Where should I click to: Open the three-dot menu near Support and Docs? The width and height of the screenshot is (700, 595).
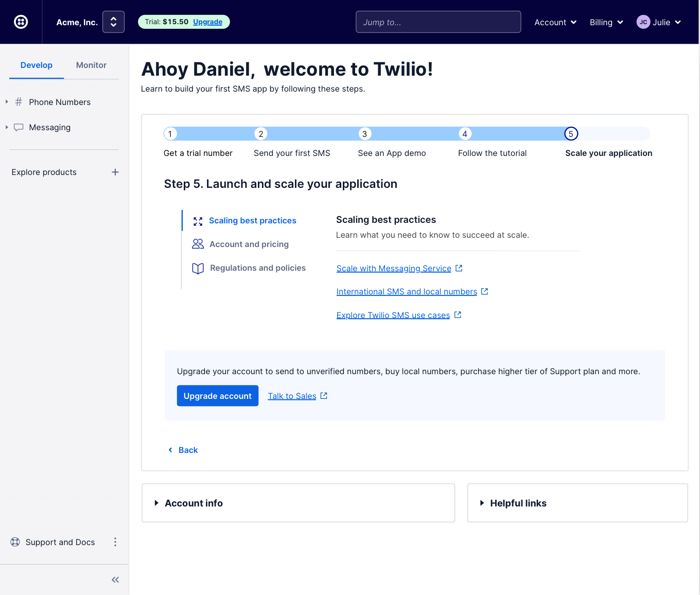115,542
